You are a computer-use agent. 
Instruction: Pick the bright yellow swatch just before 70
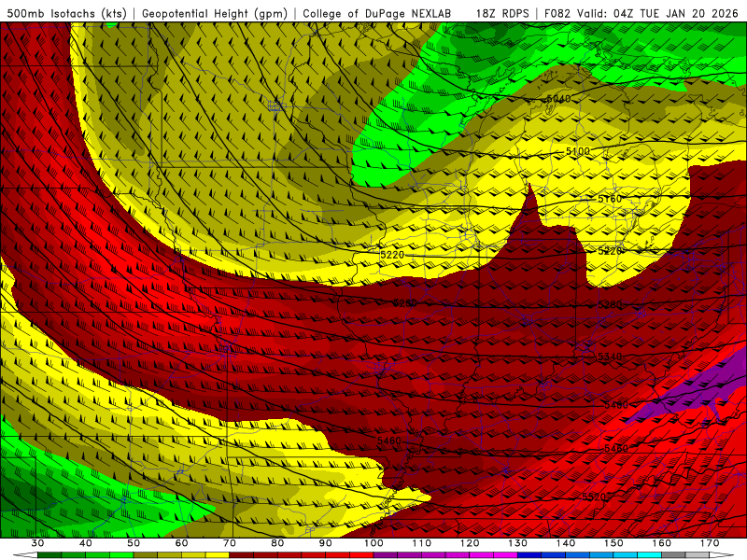218,555
